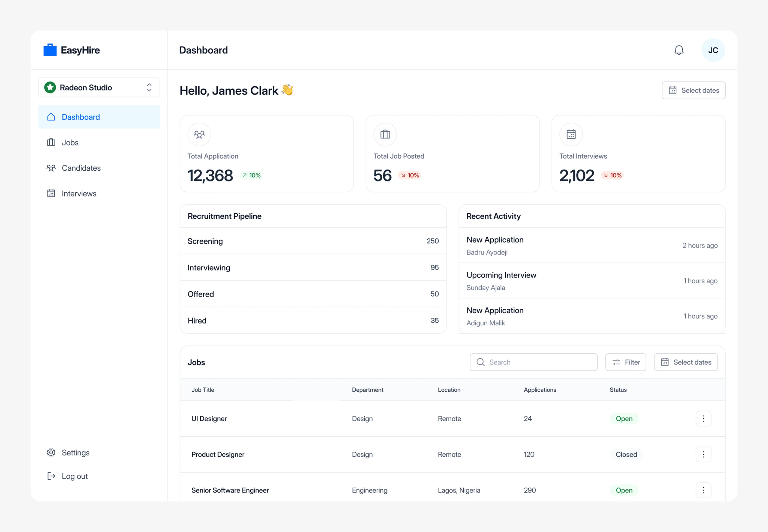The height and width of the screenshot is (532, 768).
Task: Open the UI Designer job row
Action: tap(452, 418)
